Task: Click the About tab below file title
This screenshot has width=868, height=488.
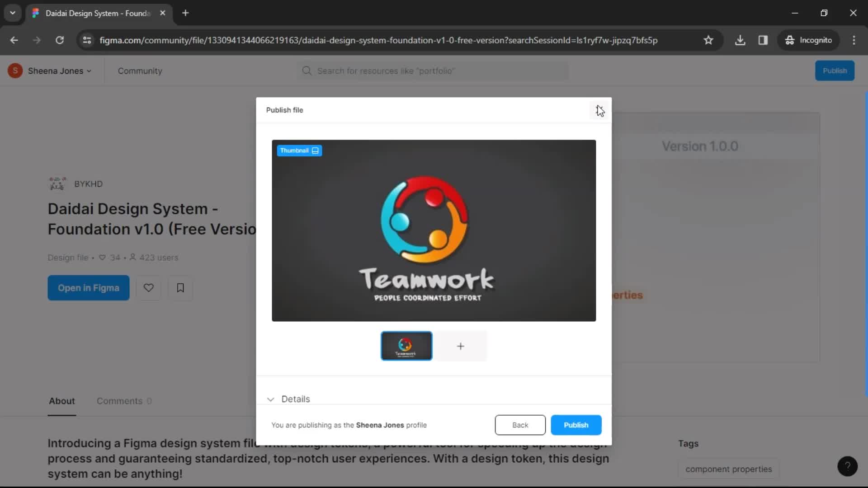Action: pyautogui.click(x=62, y=401)
